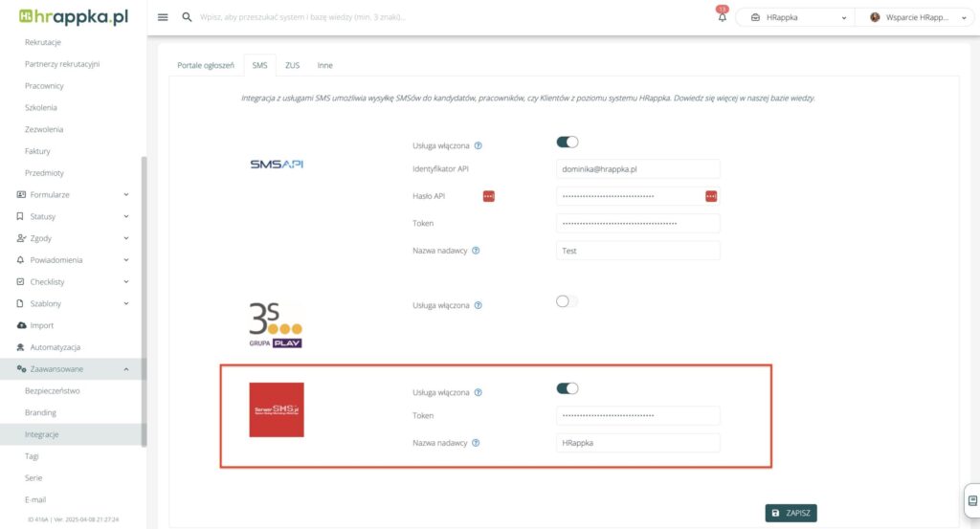Click the SerwerSMS.pl logo
This screenshot has height=529, width=980.
(277, 409)
